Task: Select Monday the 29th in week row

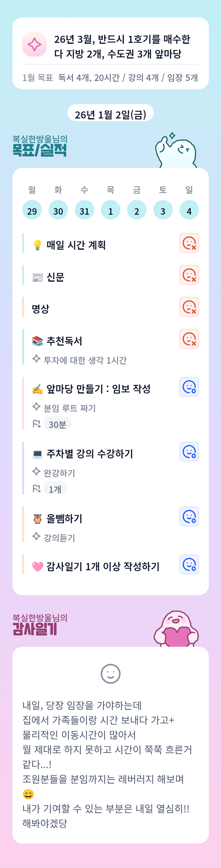Action: pos(32,210)
